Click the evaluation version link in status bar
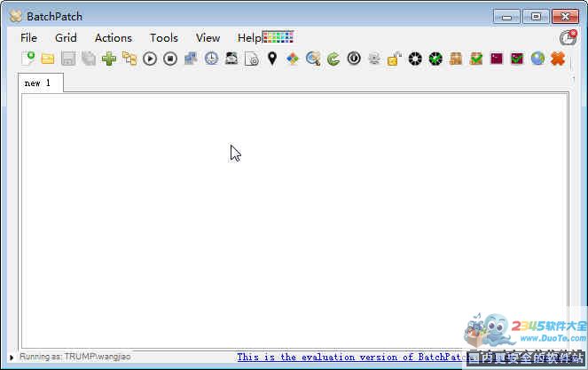588x370 pixels. click(352, 358)
